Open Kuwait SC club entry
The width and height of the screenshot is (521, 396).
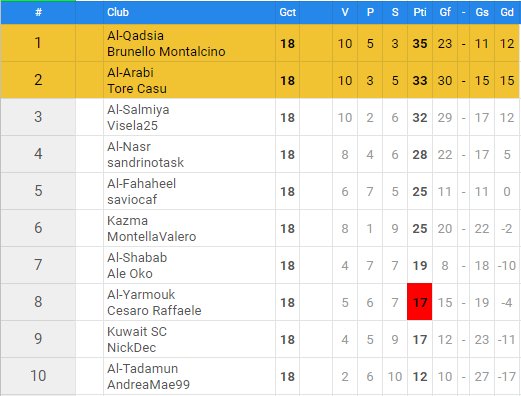click(137, 332)
